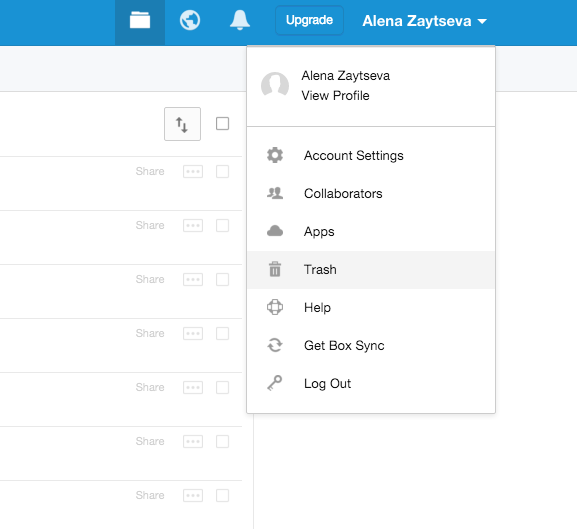
Task: Check the fourth file row checkbox
Action: click(x=222, y=334)
